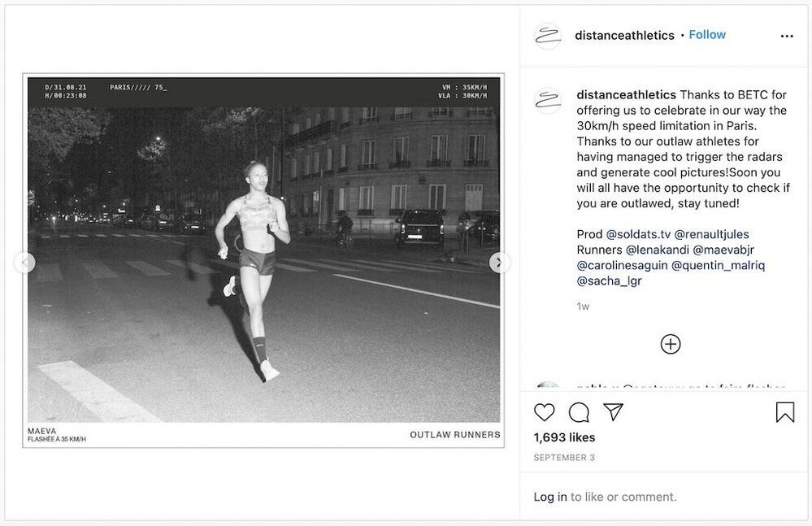This screenshot has width=812, height=526.
Task: Click distanceathletics avatar beside the caption
Action: pos(547,101)
